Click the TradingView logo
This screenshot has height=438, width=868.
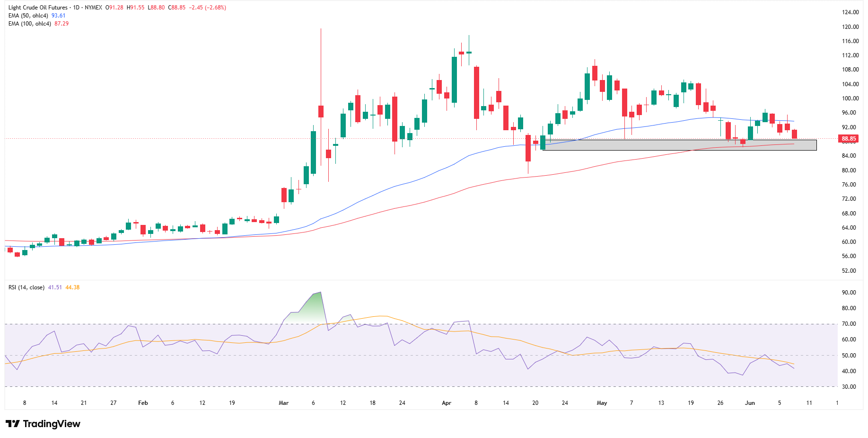(43, 424)
